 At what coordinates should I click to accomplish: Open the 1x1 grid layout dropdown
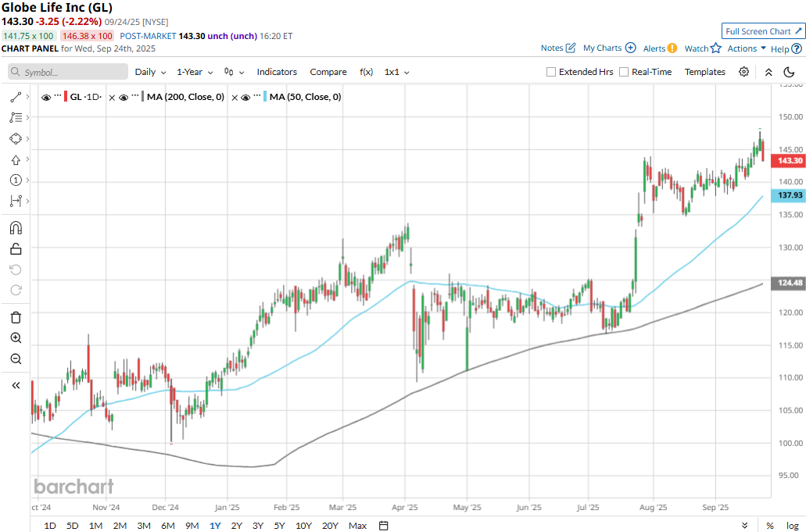pyautogui.click(x=396, y=72)
